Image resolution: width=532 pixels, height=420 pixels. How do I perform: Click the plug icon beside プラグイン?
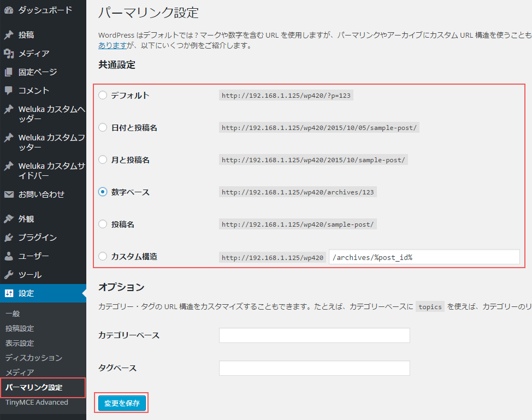tap(9, 238)
